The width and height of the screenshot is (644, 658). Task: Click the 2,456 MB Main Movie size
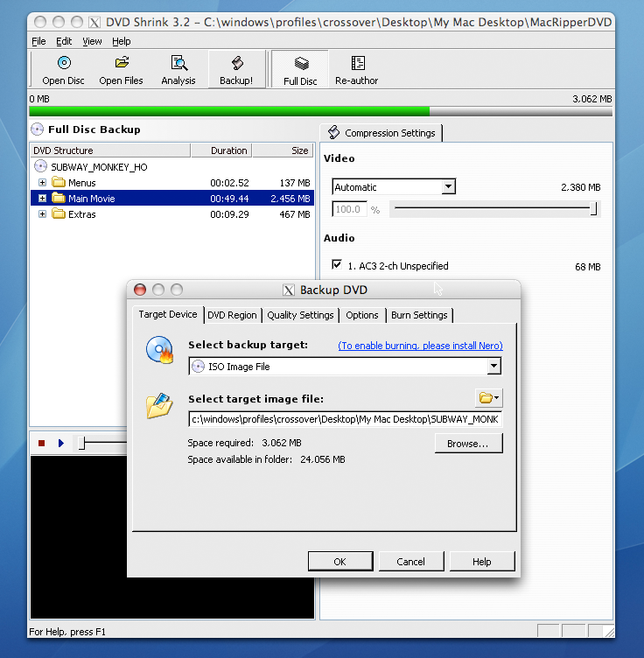290,199
